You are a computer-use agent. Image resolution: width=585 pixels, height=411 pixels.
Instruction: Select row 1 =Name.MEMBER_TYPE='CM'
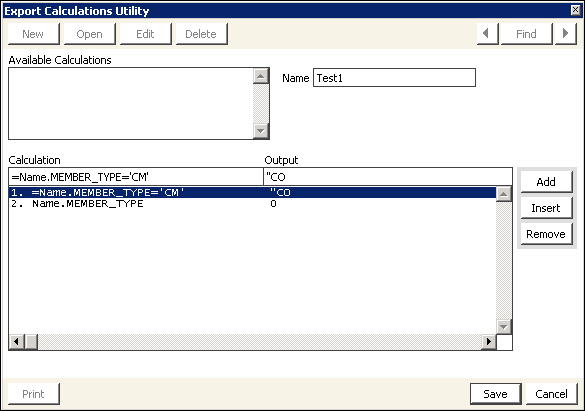tap(252, 192)
